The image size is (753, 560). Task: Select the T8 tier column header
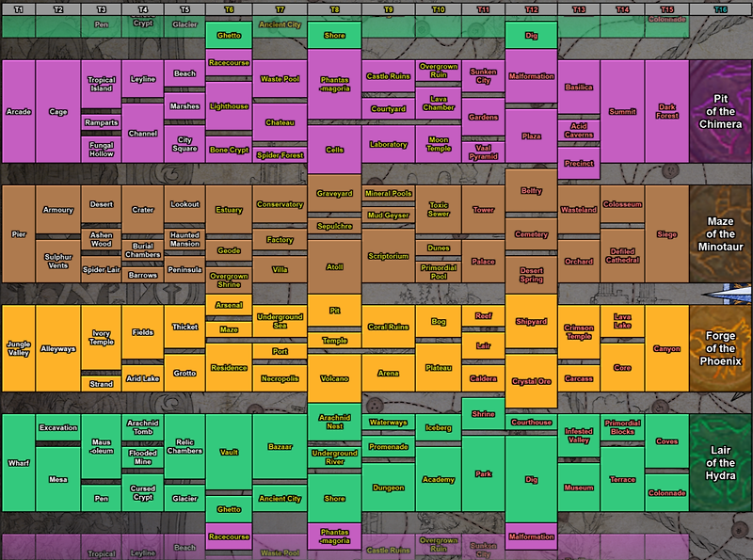click(334, 9)
